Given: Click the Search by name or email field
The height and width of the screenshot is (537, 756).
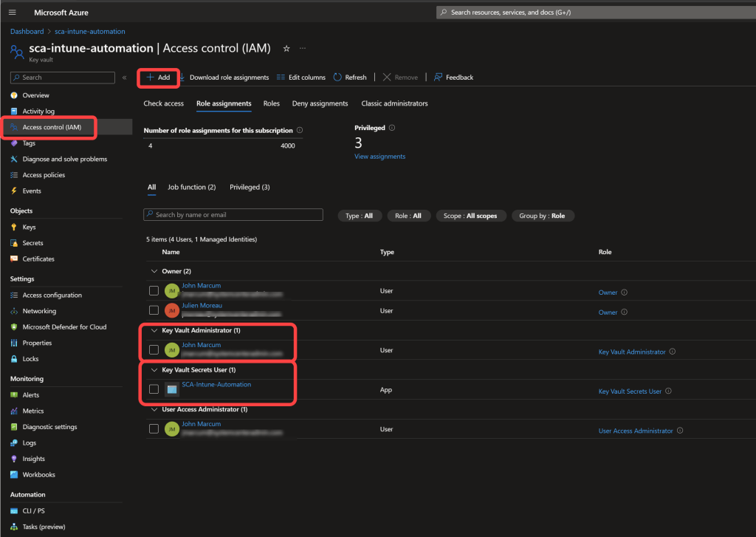Looking at the screenshot, I should tap(233, 215).
